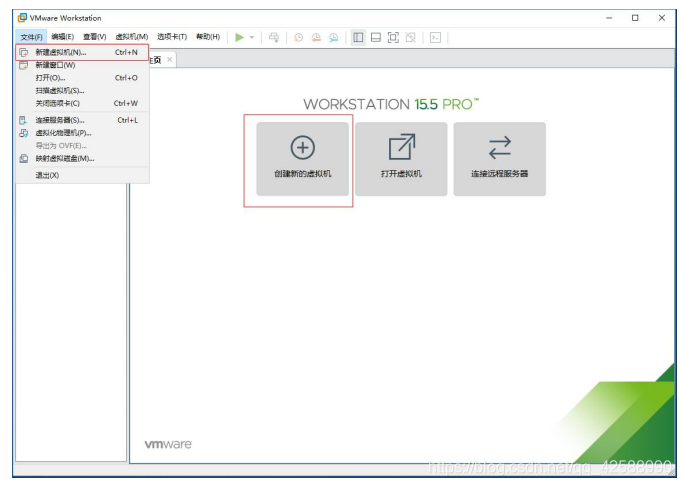Click the 创建新的虚拟机 tile
This screenshot has height=486, width=682.
point(302,159)
